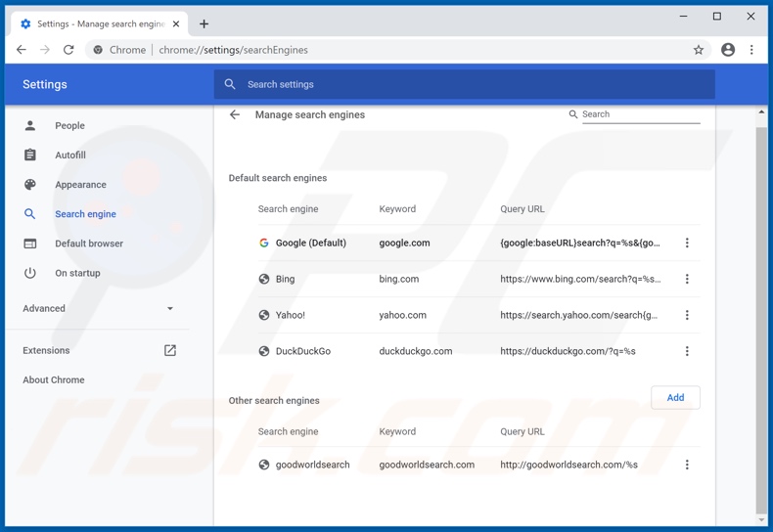Open the Chrome profile account icon
The width and height of the screenshot is (773, 532).
(x=728, y=50)
